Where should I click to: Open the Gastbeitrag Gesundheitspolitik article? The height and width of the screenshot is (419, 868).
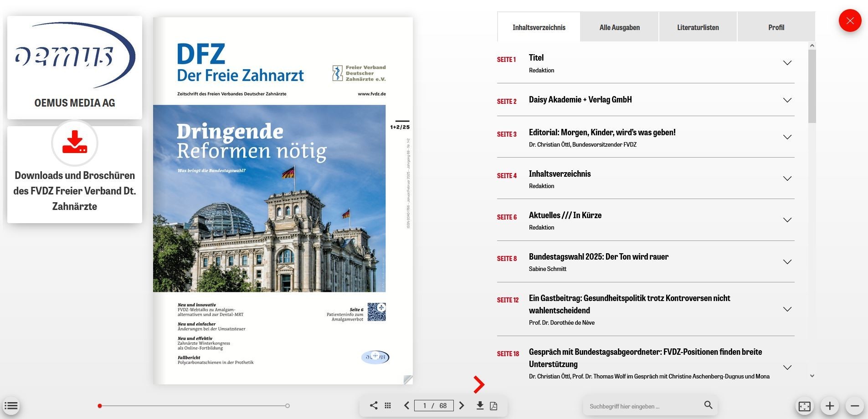click(630, 304)
